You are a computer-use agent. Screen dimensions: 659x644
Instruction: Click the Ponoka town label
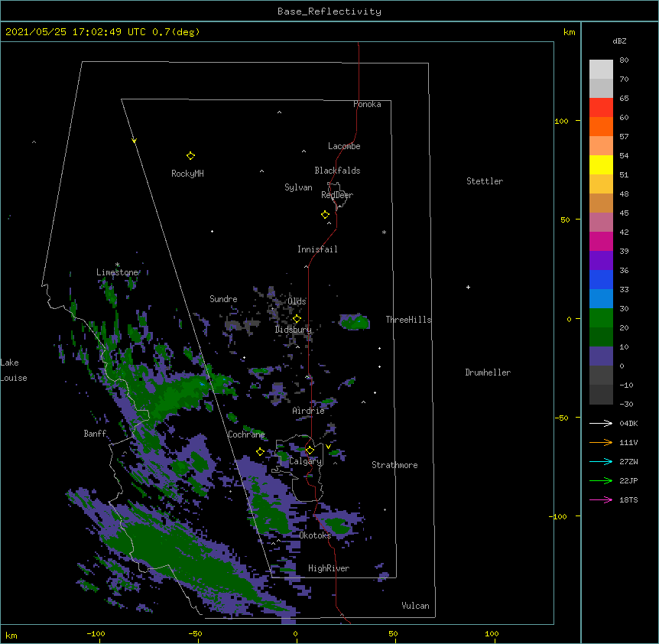coord(367,104)
